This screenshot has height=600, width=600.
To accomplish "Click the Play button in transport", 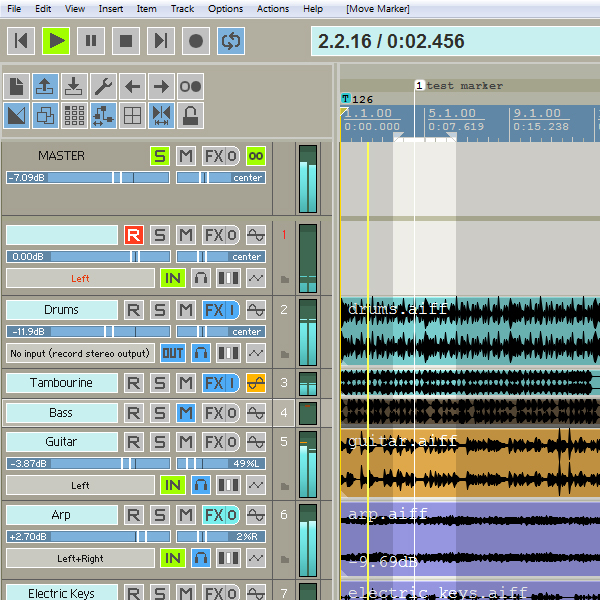I will tap(56, 41).
